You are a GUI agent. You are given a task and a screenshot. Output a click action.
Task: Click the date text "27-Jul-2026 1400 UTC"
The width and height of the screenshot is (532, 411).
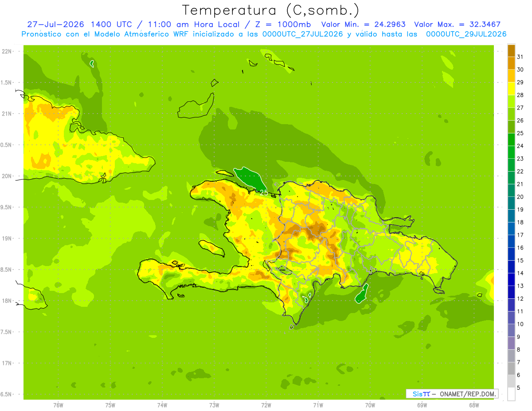pos(79,24)
